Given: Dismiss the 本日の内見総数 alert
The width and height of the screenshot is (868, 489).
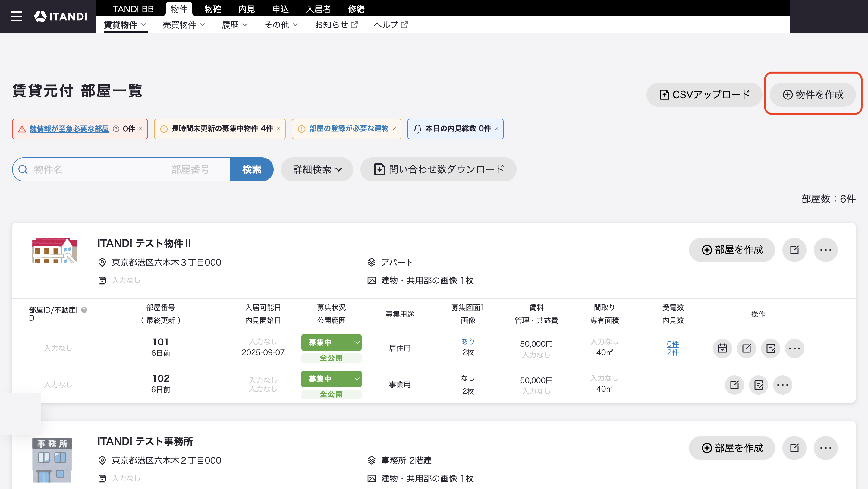Looking at the screenshot, I should tap(496, 129).
